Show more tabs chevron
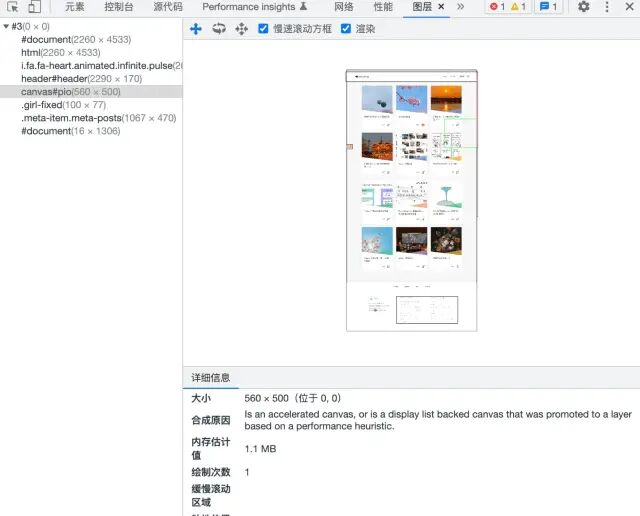The width and height of the screenshot is (640, 516). click(460, 7)
